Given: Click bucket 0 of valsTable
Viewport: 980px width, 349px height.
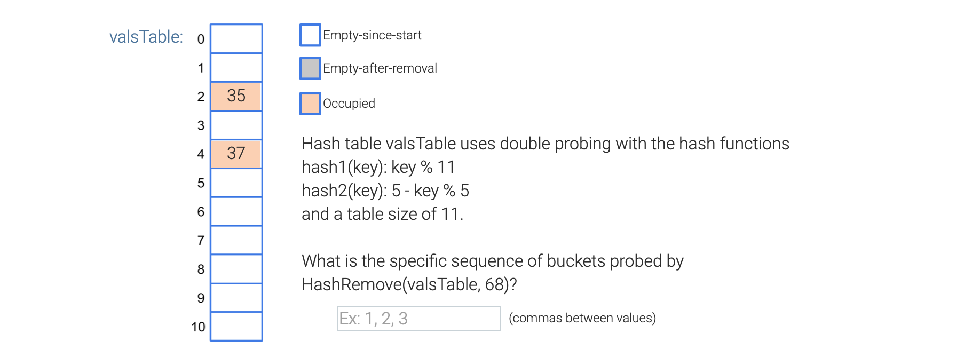Looking at the screenshot, I should click(x=236, y=38).
